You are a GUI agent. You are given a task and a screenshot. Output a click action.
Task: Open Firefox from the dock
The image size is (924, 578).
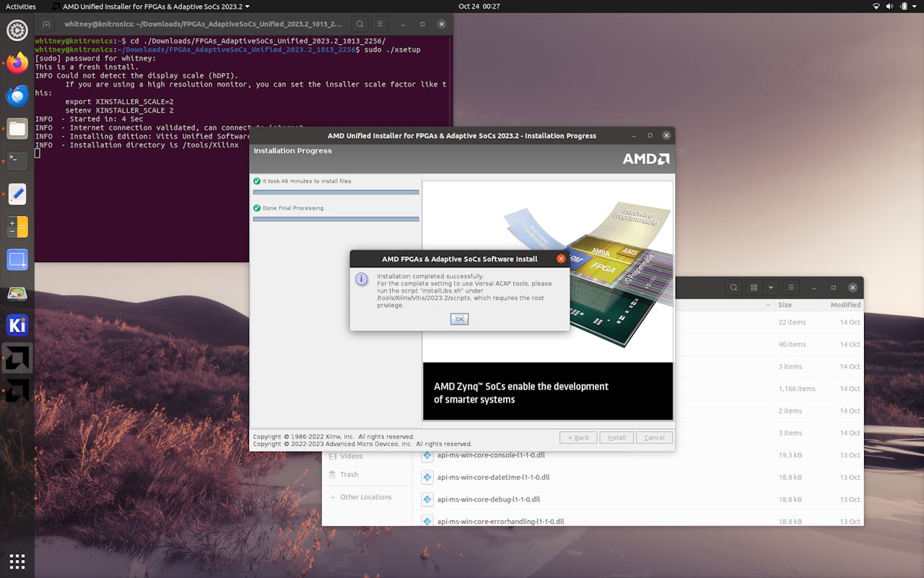point(17,63)
